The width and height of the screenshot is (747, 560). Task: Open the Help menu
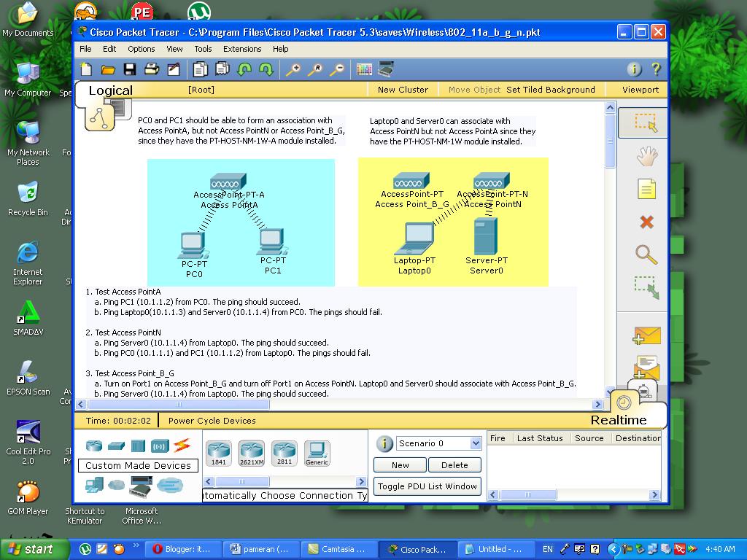click(281, 49)
